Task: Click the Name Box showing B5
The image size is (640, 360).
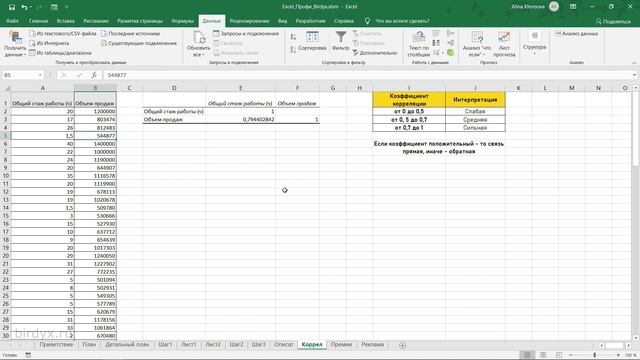Action: (x=20, y=75)
